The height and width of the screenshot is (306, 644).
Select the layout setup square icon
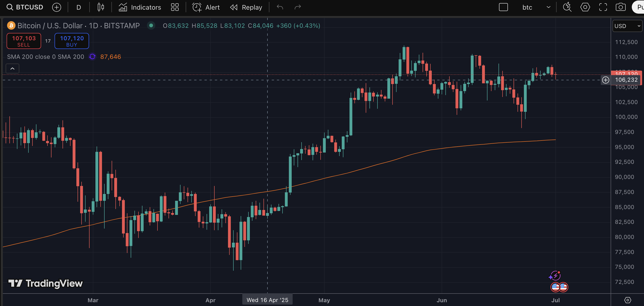(503, 7)
